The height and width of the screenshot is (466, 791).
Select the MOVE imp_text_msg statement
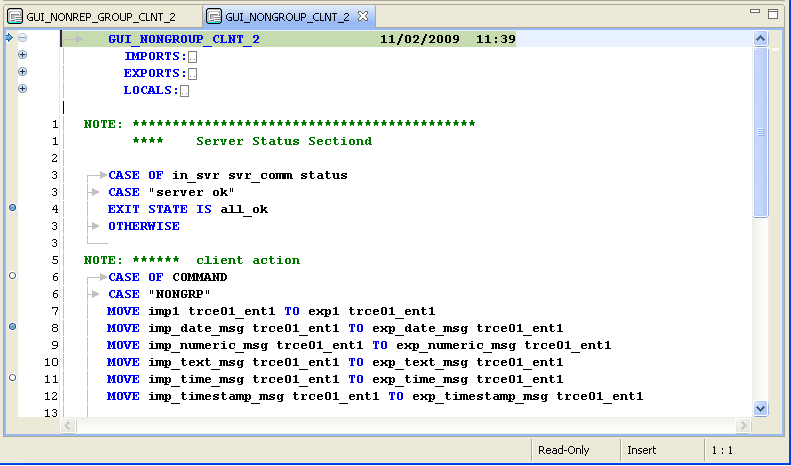(x=335, y=363)
